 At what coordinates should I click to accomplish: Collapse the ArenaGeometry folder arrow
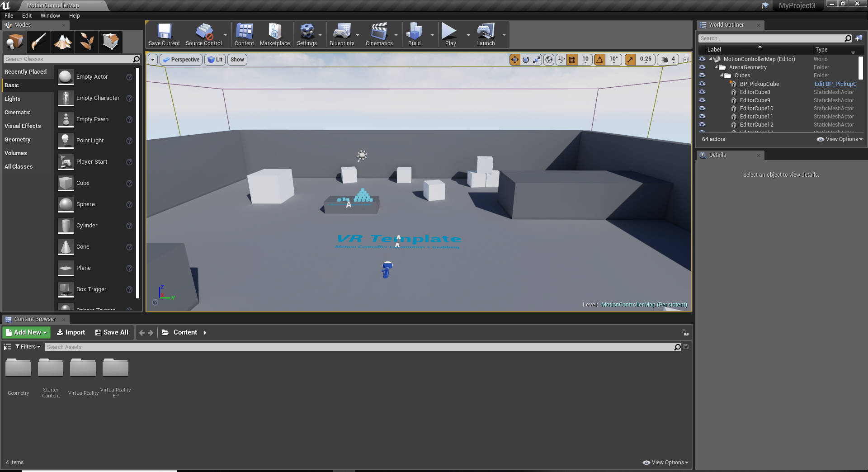716,67
